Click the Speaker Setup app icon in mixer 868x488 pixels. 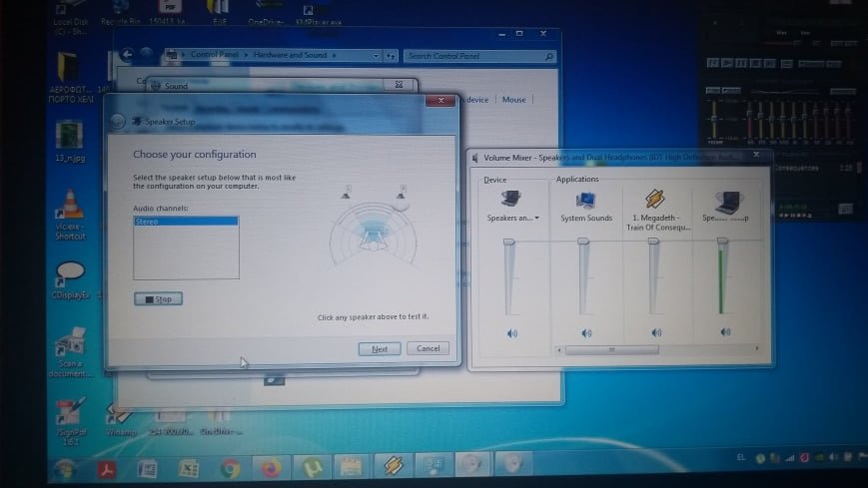pyautogui.click(x=727, y=202)
